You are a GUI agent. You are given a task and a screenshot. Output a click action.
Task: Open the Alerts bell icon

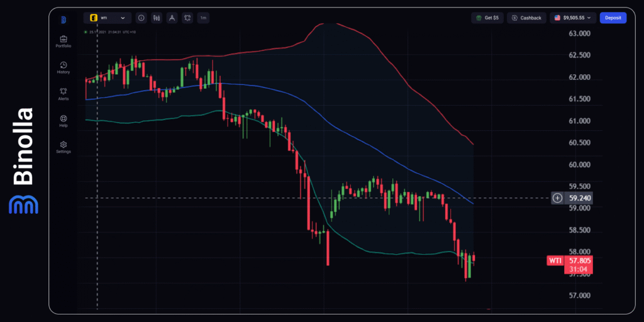coord(63,94)
